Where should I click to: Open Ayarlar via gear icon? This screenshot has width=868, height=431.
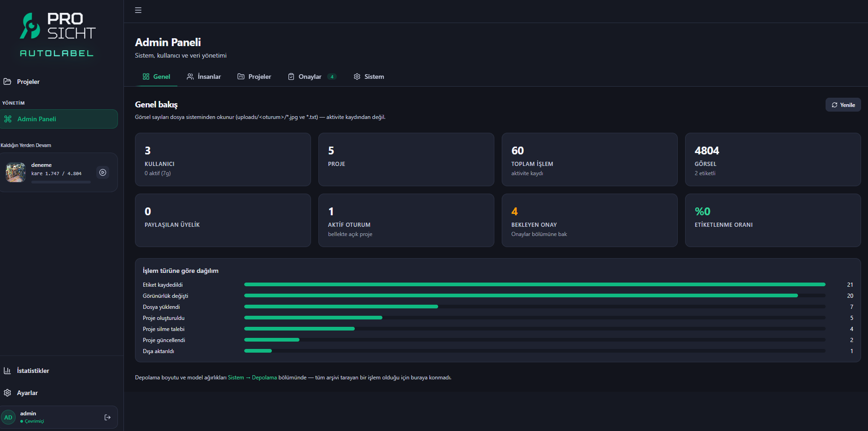coord(7,393)
